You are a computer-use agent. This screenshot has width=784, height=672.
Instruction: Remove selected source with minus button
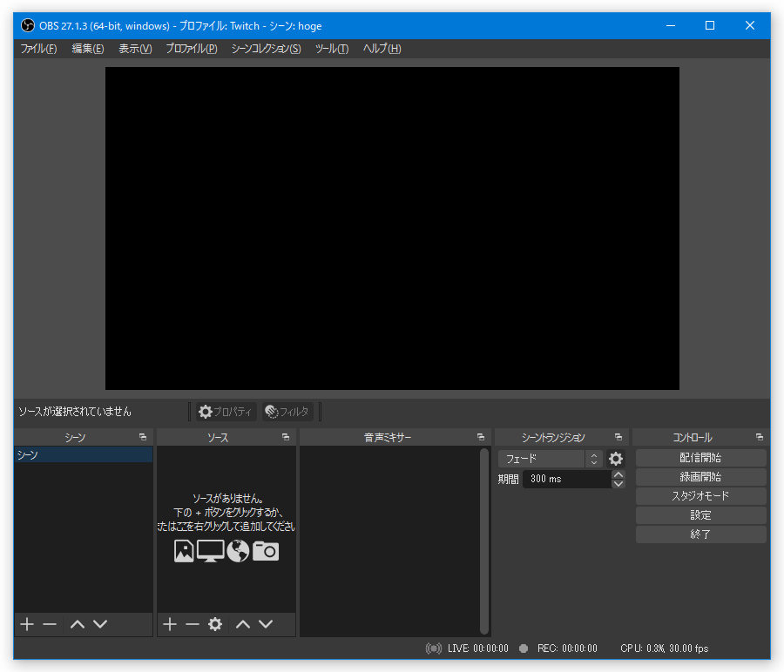click(x=193, y=624)
